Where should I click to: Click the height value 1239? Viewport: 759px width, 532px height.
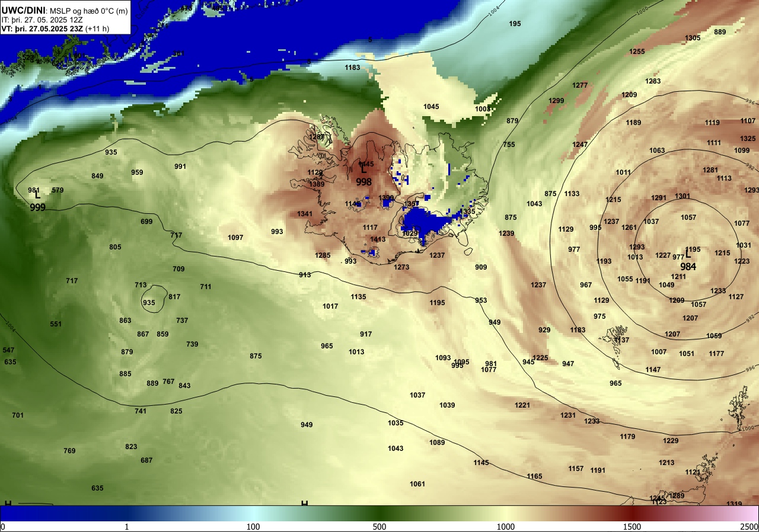point(506,233)
